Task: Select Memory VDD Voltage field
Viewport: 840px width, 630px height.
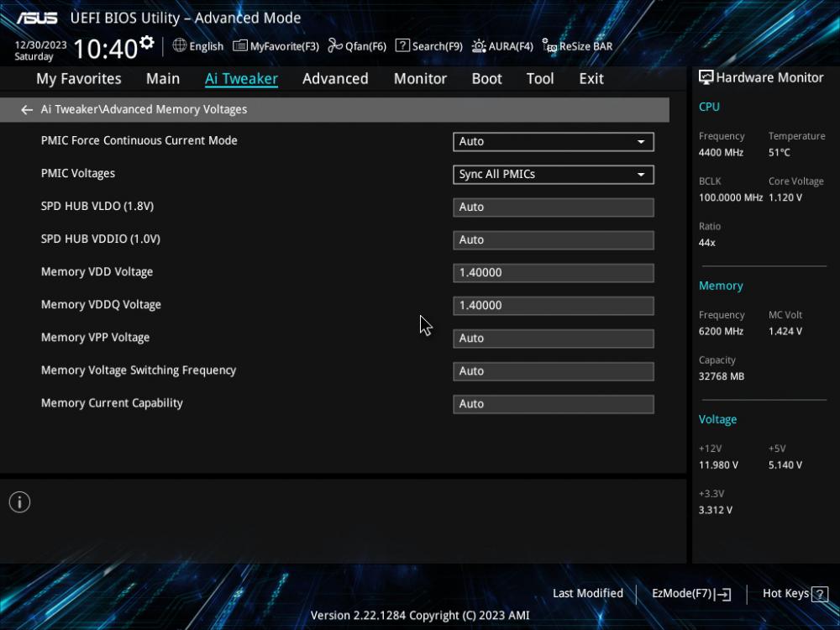Action: [x=554, y=273]
